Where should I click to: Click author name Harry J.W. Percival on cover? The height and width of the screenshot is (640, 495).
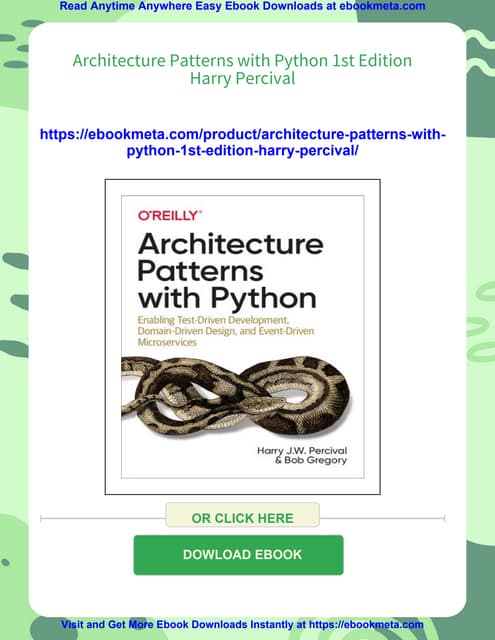coord(302,450)
